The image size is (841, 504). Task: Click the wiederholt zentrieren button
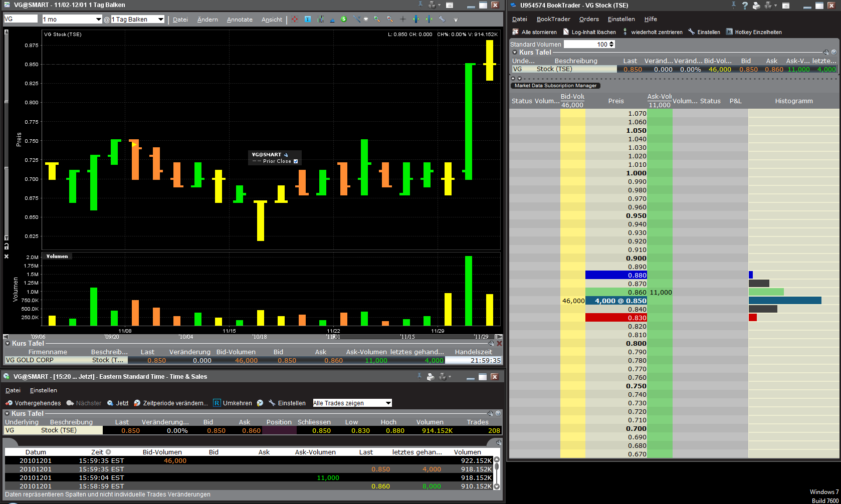[653, 32]
